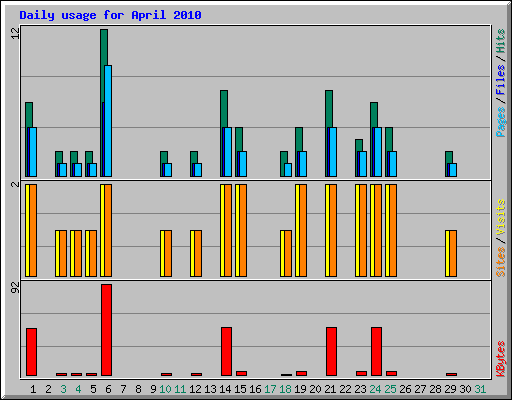
Task: Select day "15" on the x-axis
Action: 240,389
